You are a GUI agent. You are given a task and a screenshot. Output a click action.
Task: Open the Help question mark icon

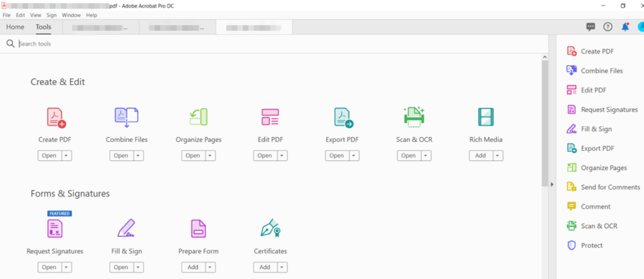[x=608, y=27]
